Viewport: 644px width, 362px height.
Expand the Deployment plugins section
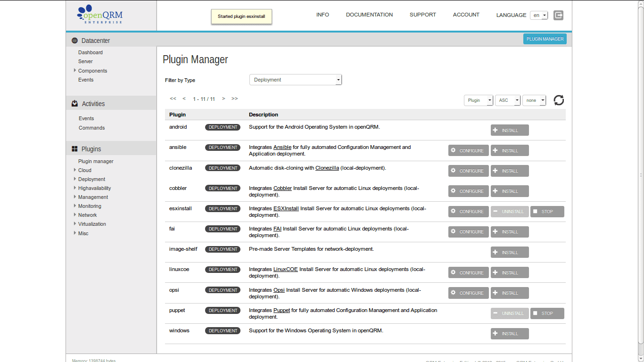(75, 179)
